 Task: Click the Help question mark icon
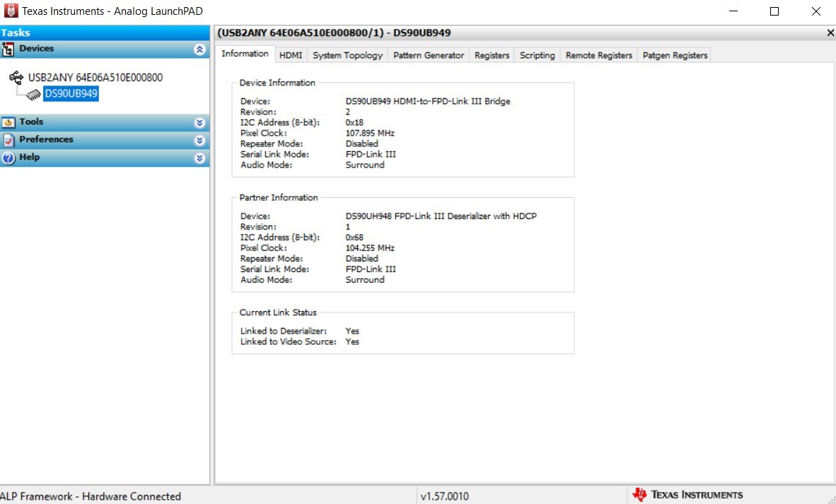coord(8,158)
